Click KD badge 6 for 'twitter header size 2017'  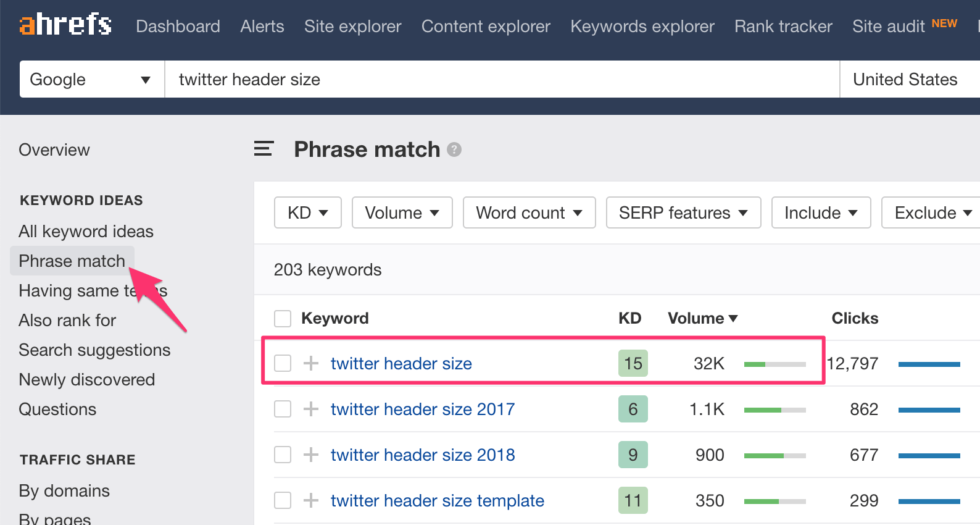point(633,409)
